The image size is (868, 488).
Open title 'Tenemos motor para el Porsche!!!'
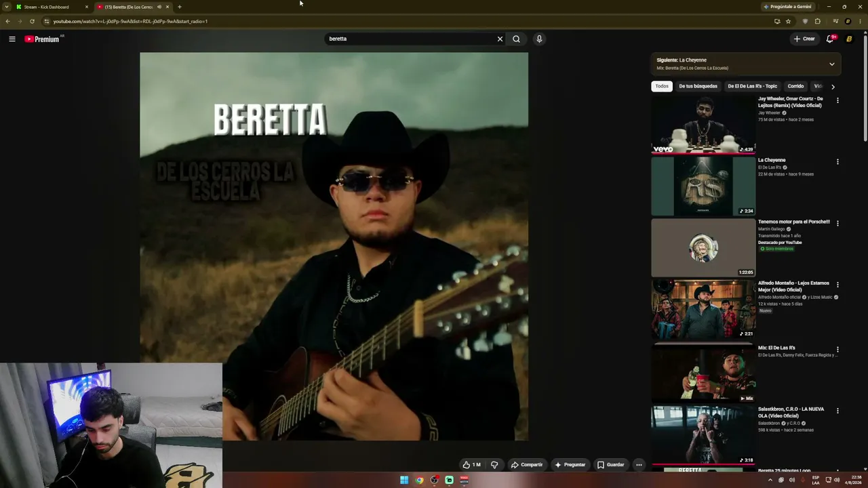pos(793,222)
